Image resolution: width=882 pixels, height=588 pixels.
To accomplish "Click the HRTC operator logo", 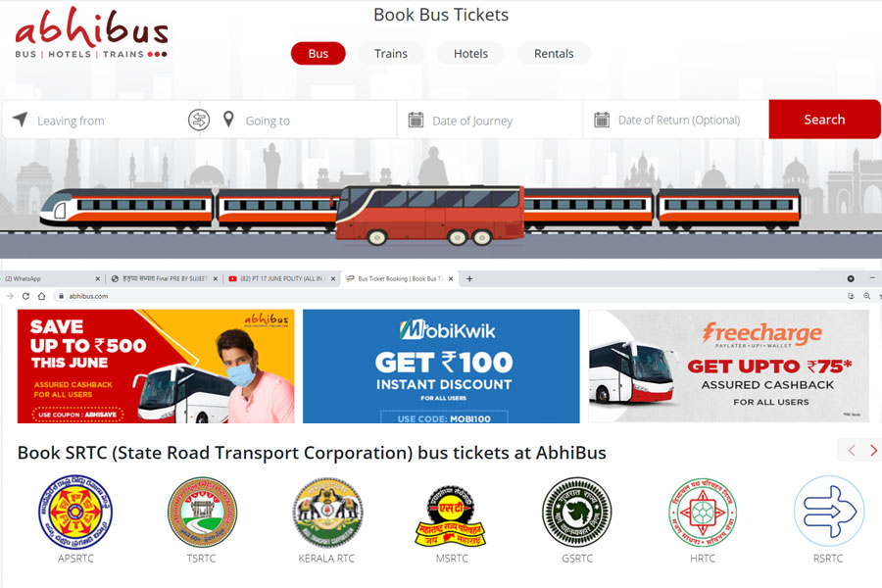I will tap(703, 513).
